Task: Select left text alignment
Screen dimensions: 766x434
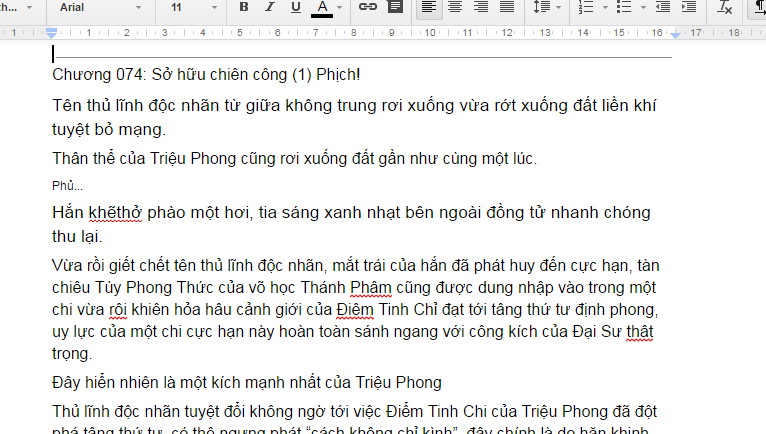Action: (429, 8)
